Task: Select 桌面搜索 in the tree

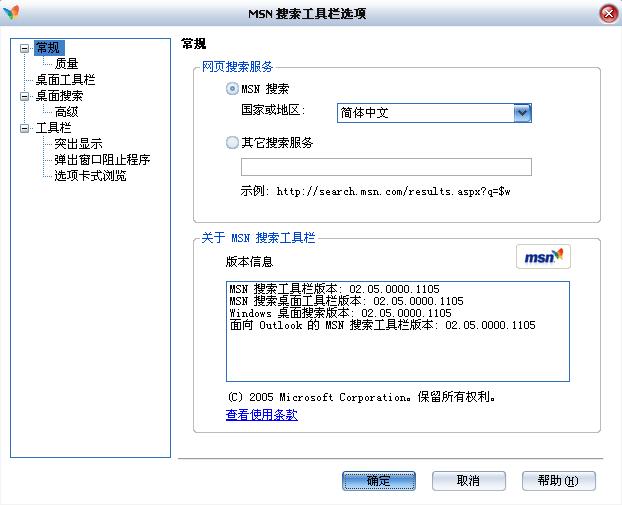Action: 60,96
